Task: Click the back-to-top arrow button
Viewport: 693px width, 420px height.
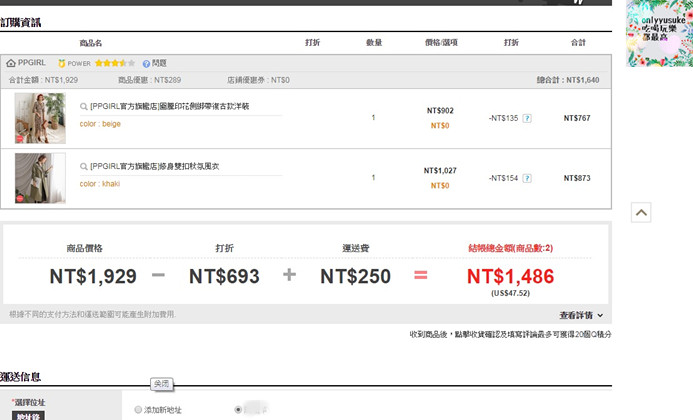Action: [x=641, y=213]
